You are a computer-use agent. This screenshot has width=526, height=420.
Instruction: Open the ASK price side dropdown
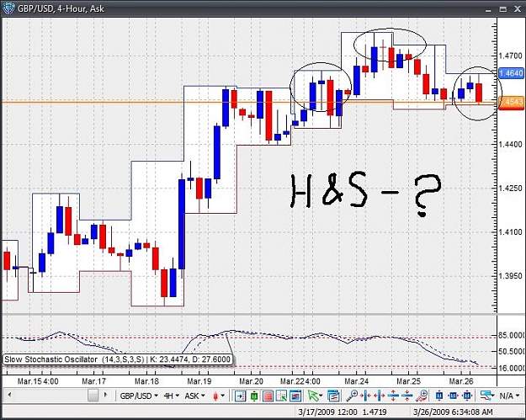click(x=195, y=396)
